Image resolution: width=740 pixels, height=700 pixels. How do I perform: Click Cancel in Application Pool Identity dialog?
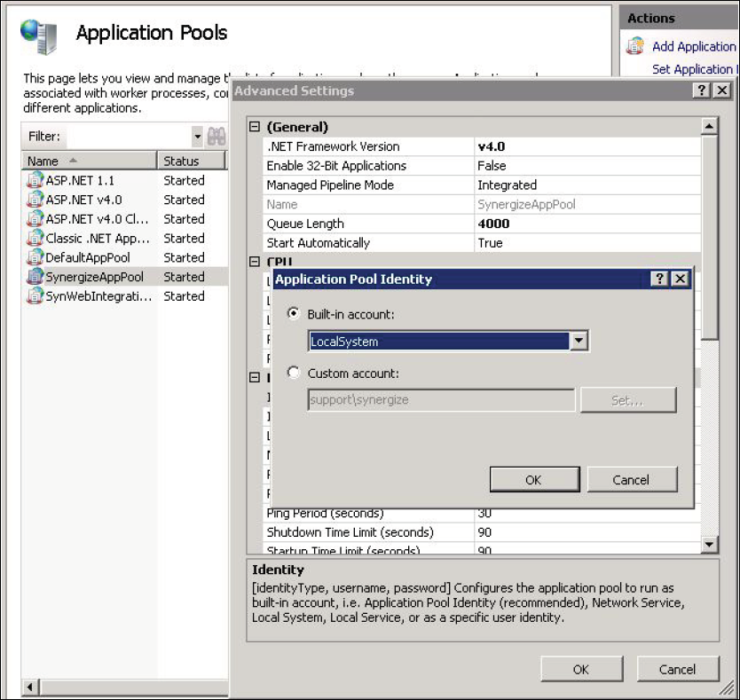pos(632,480)
